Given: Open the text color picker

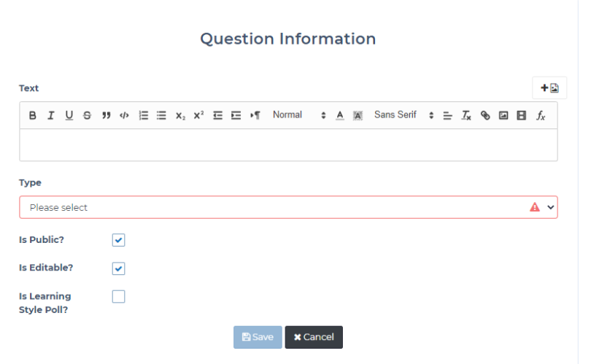Looking at the screenshot, I should [340, 115].
